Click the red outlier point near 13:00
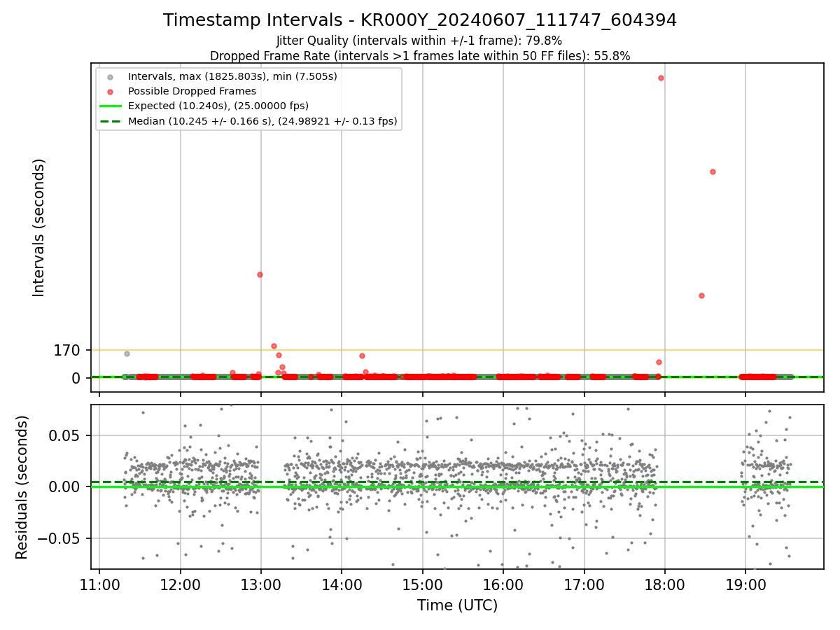Image resolution: width=840 pixels, height=630 pixels. click(260, 274)
